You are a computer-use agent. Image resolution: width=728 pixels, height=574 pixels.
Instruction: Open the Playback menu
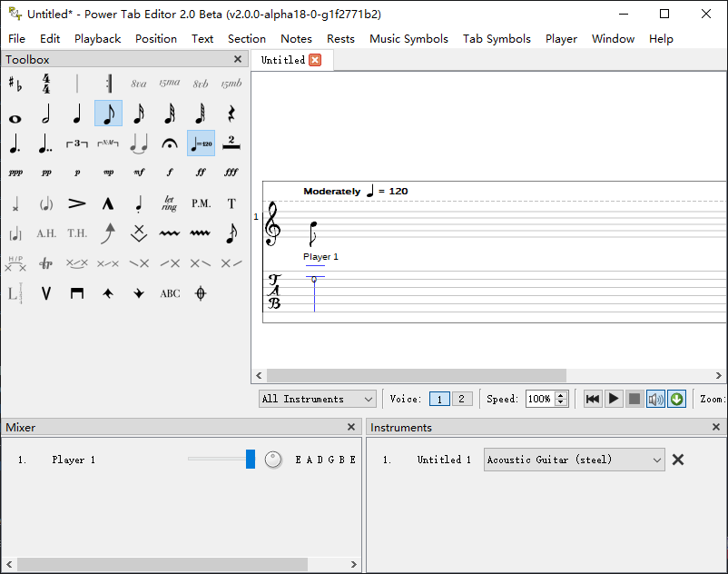coord(97,39)
